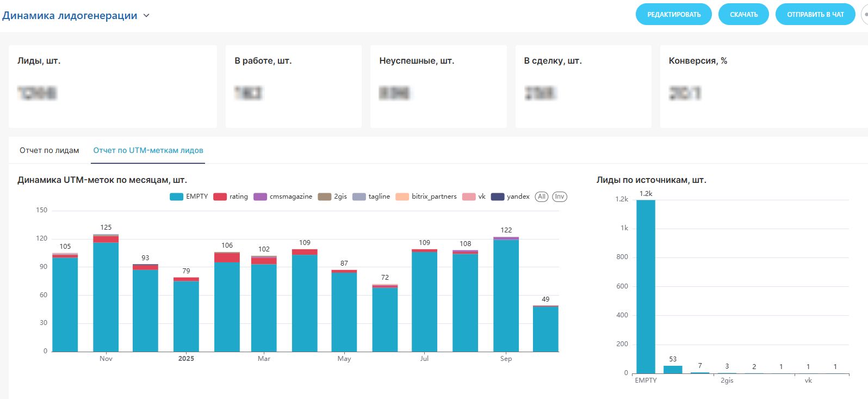The width and height of the screenshot is (868, 399).
Task: Select the Отчет по UTM-меткам лидов tab
Action: 148,150
